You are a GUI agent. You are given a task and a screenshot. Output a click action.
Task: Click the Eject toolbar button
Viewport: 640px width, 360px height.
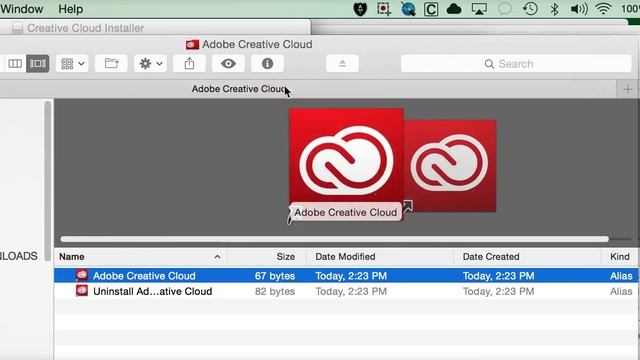coord(342,64)
